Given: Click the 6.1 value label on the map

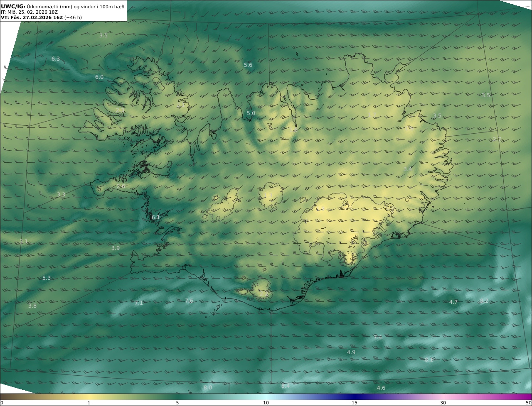Looking at the screenshot, I should tap(156, 218).
